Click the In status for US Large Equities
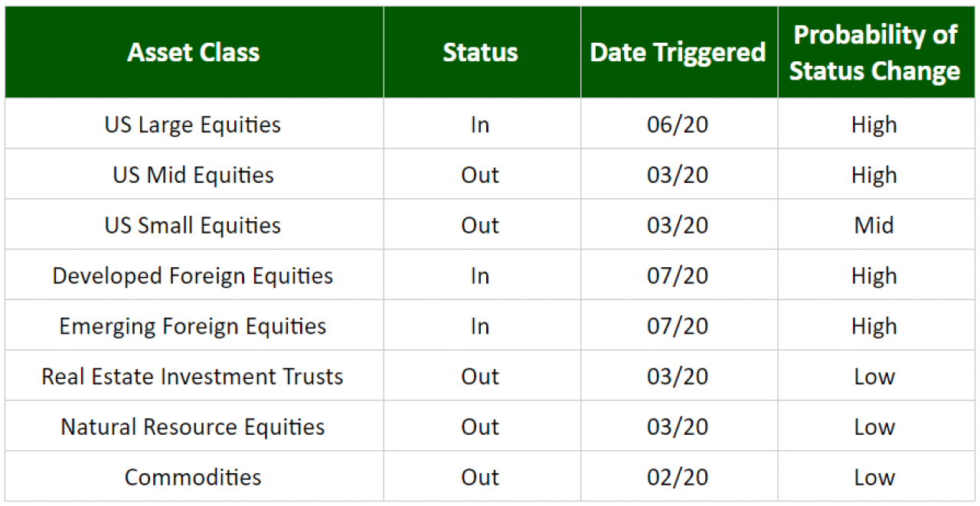980x506 pixels. coord(480,124)
